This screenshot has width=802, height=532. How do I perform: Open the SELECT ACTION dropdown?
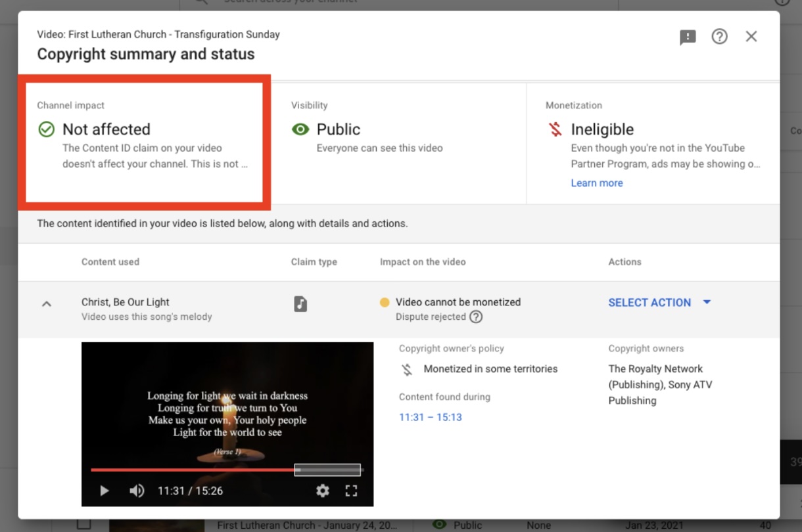tap(659, 303)
